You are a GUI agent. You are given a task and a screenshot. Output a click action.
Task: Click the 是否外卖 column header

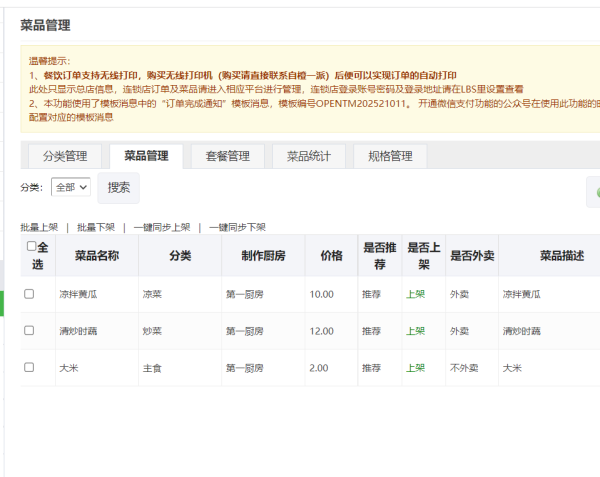472,256
